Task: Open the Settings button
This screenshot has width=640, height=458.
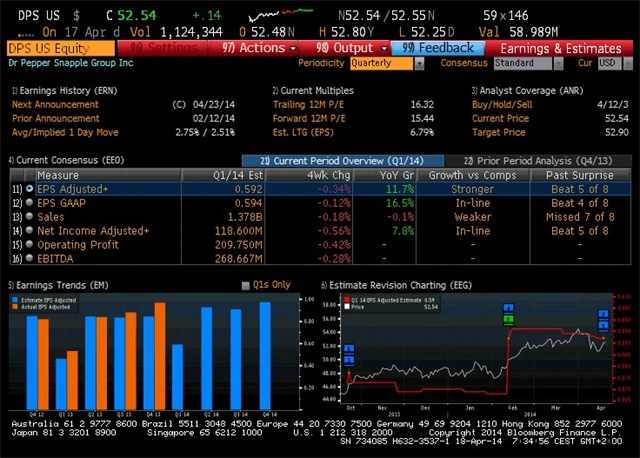Action: 166,48
